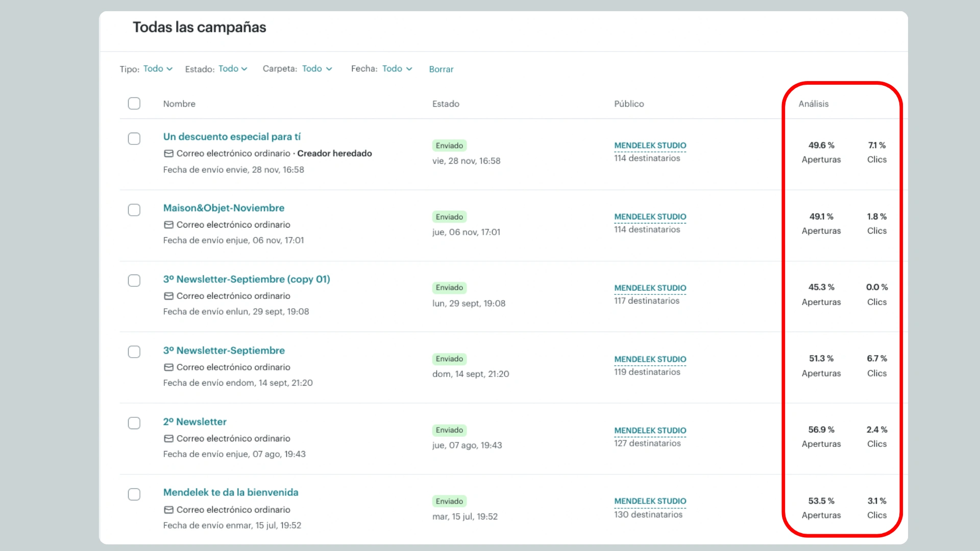The image size is (980, 551).
Task: Tick the select-all checkbox beside Nombre
Action: click(134, 104)
